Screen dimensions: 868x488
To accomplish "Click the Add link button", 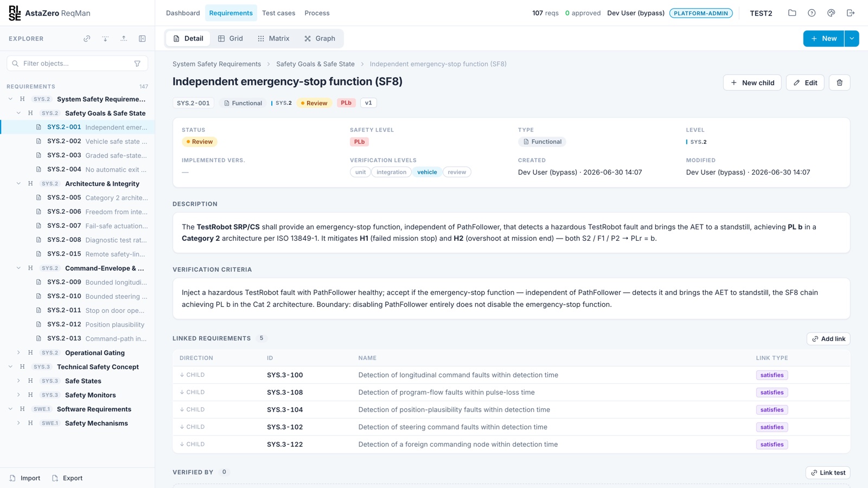I will (x=828, y=339).
